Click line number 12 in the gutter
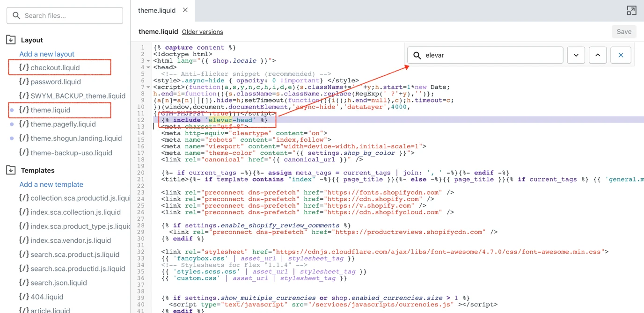Image resolution: width=644 pixels, height=313 pixels. coord(141,120)
